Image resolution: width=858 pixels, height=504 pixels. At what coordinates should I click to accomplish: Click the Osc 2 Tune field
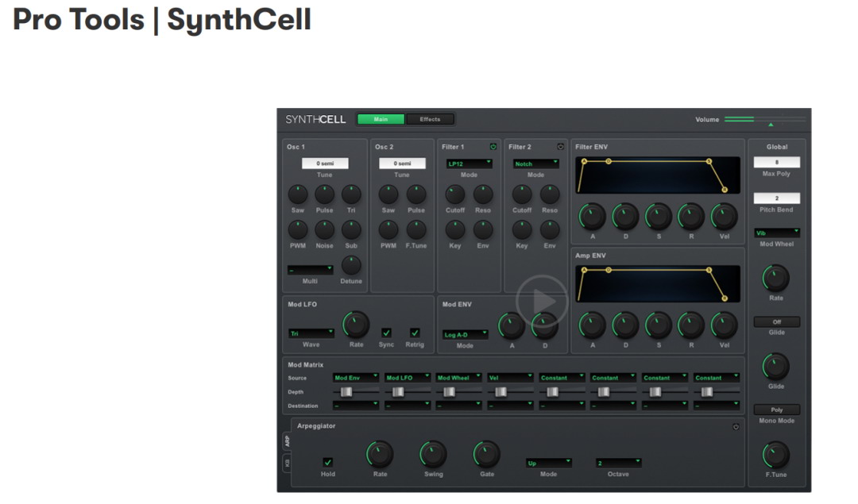(x=402, y=164)
